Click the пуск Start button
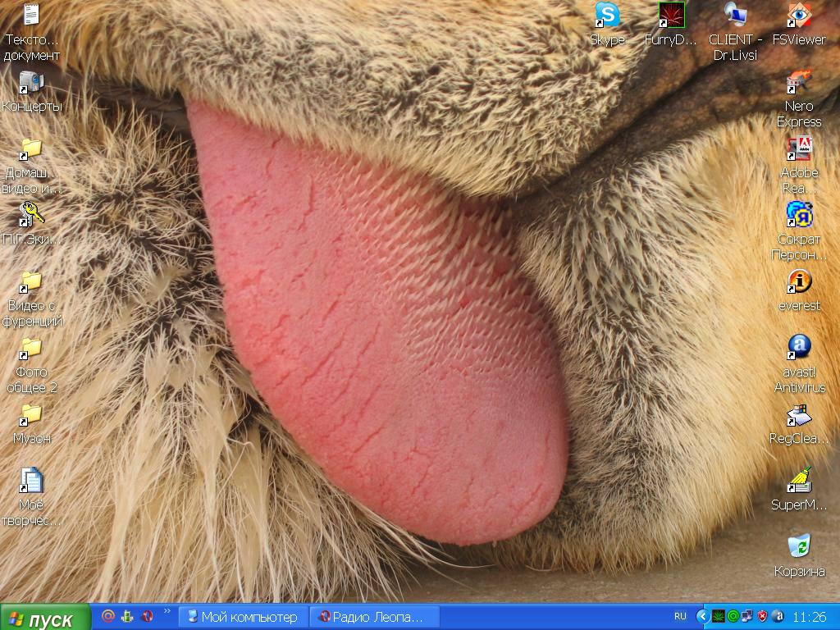This screenshot has width=840, height=630. click(x=45, y=618)
